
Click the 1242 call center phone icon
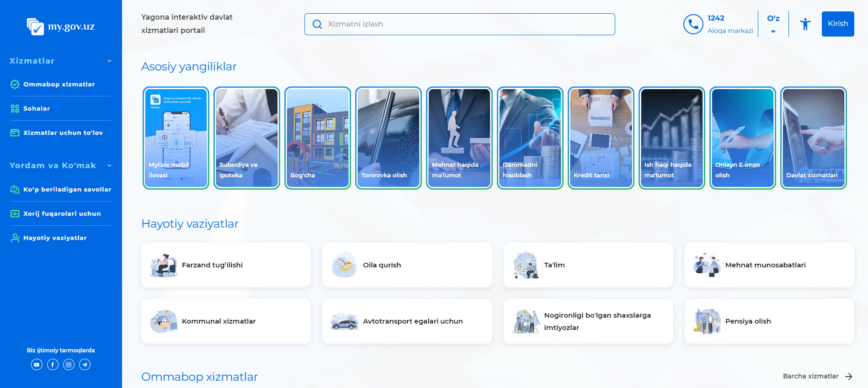click(x=693, y=24)
